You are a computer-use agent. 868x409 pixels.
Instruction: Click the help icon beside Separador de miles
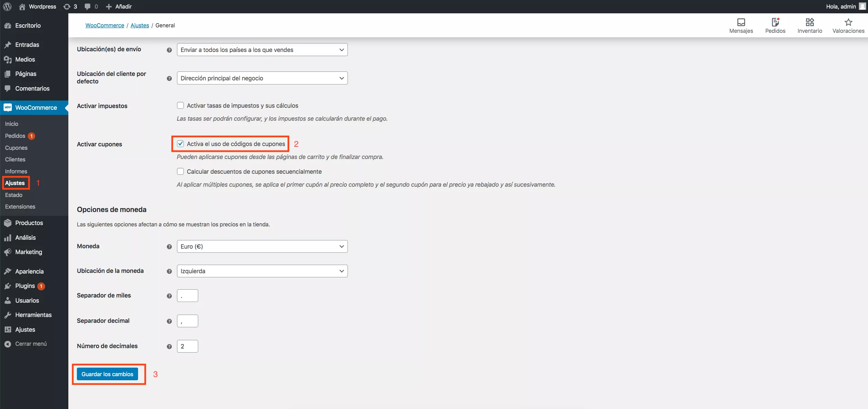pyautogui.click(x=169, y=296)
